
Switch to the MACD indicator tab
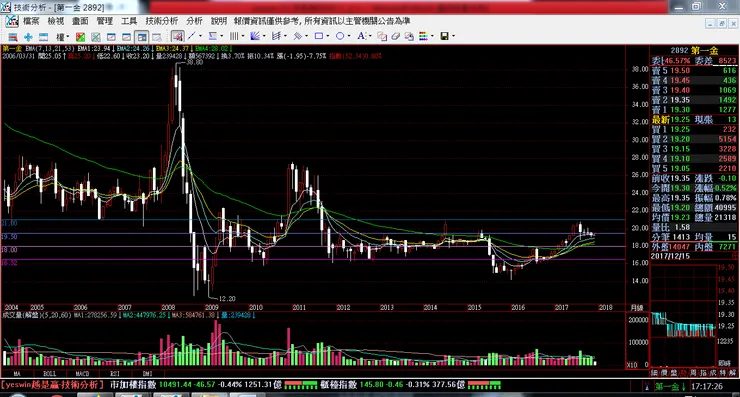click(x=82, y=373)
